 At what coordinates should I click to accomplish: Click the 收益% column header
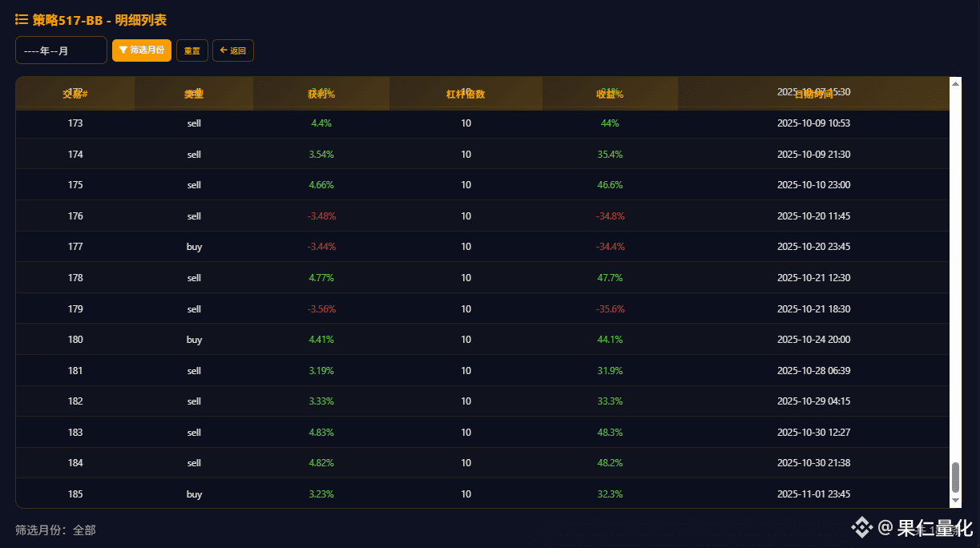point(610,92)
